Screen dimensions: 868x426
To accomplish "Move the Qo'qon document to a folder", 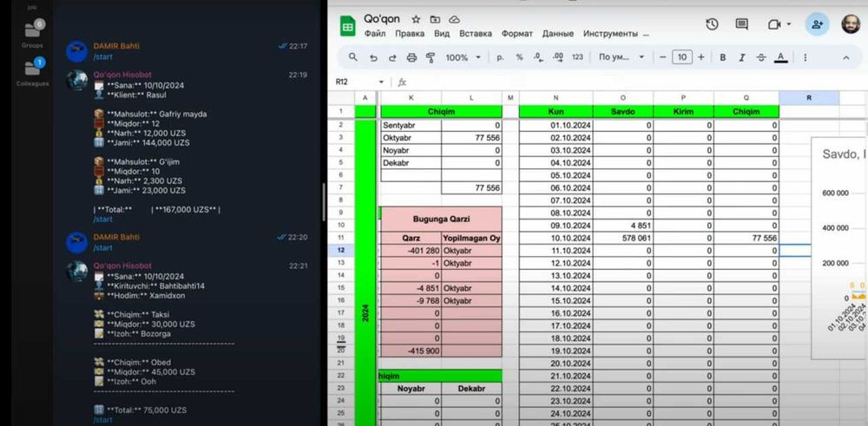I will pos(435,19).
